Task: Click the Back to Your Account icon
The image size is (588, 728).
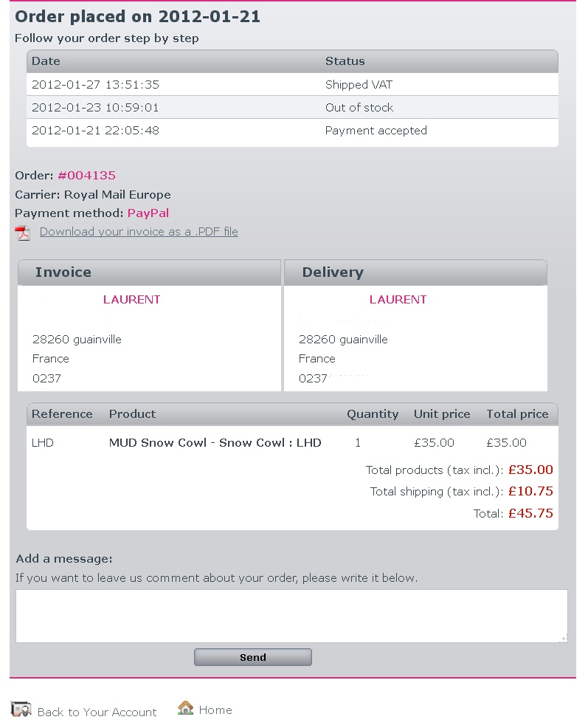Action: pyautogui.click(x=21, y=710)
